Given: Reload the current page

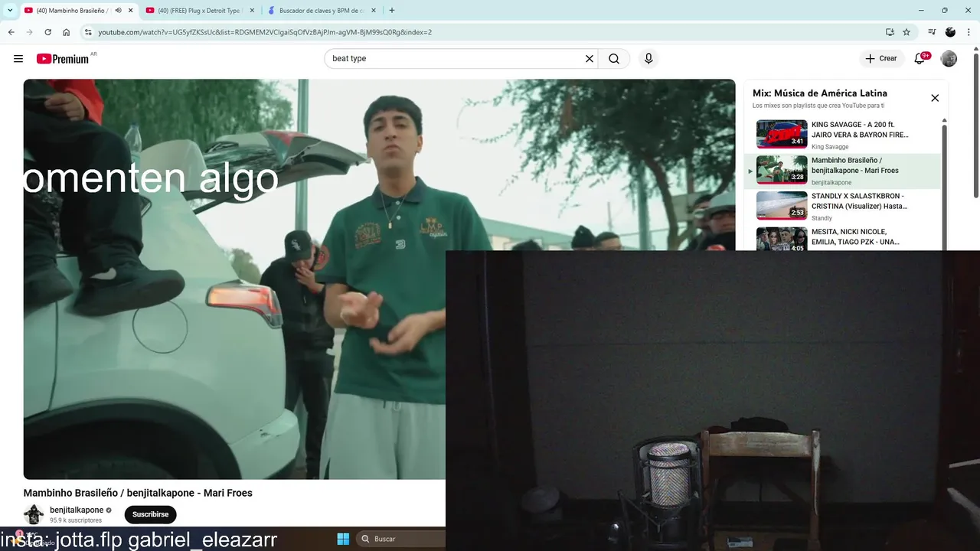Looking at the screenshot, I should pos(47,32).
